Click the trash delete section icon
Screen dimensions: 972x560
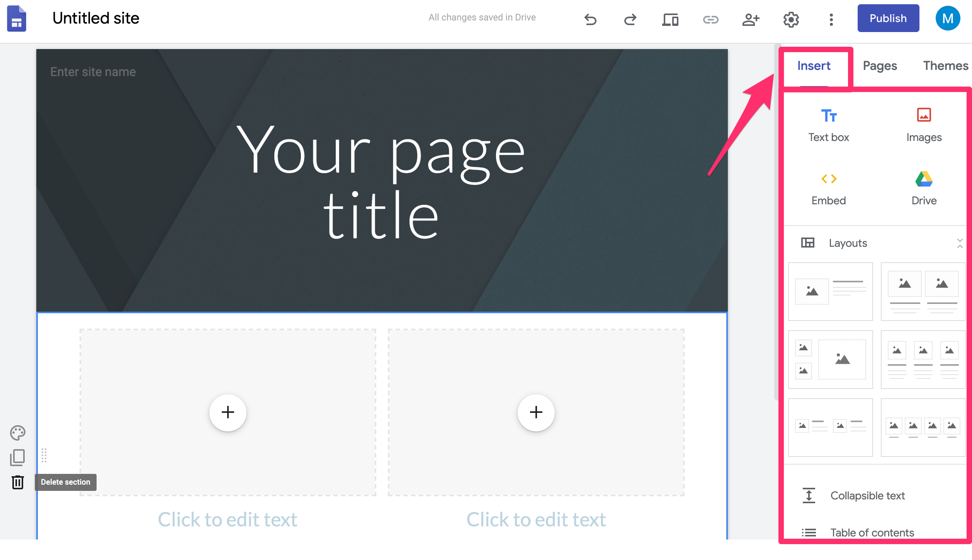click(18, 482)
